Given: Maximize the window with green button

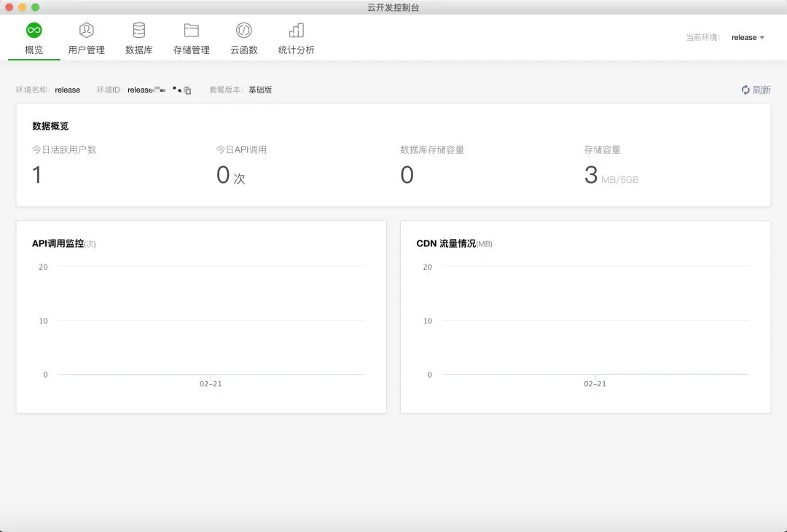Looking at the screenshot, I should (x=35, y=7).
